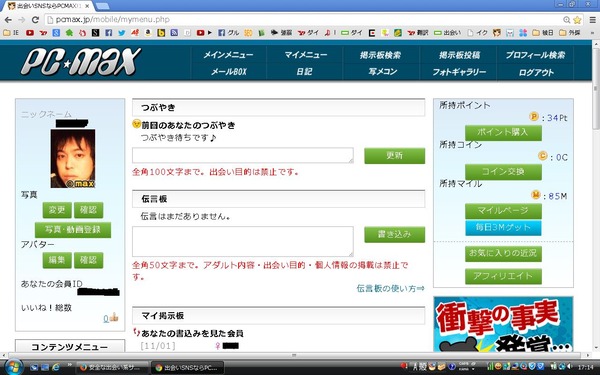This screenshot has height=375, width=600.
Task: Open the Yahoo 翻訳 bookmark
Action: click(418, 33)
